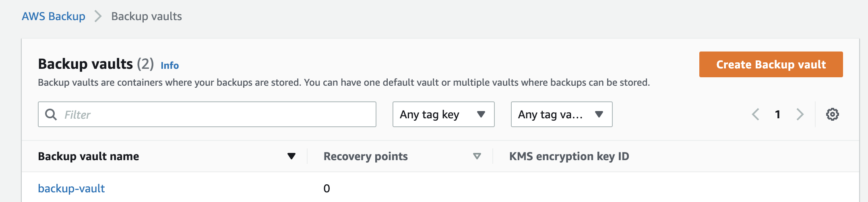Open the Info link next to Backup vaults
Viewport: 868px width, 202px height.
169,65
